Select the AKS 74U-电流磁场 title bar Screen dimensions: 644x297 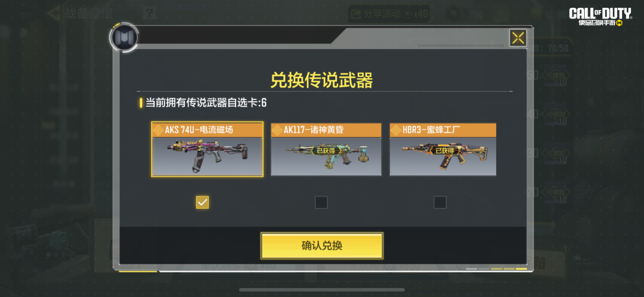208,130
